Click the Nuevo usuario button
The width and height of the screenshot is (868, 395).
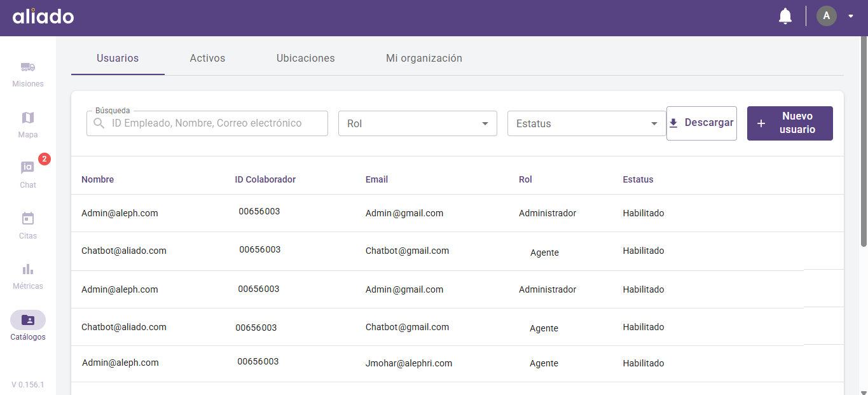(789, 123)
